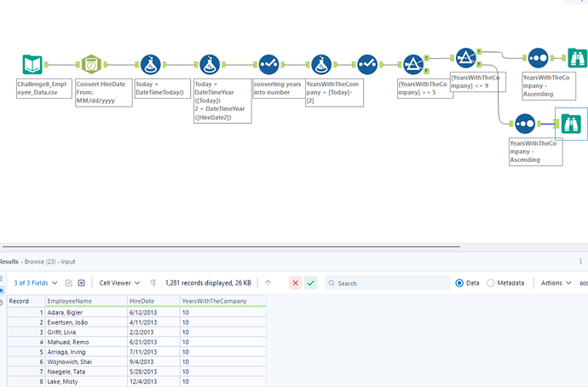Select the Input Data tool for Challenge8_Employee_Data.csv

coord(32,65)
